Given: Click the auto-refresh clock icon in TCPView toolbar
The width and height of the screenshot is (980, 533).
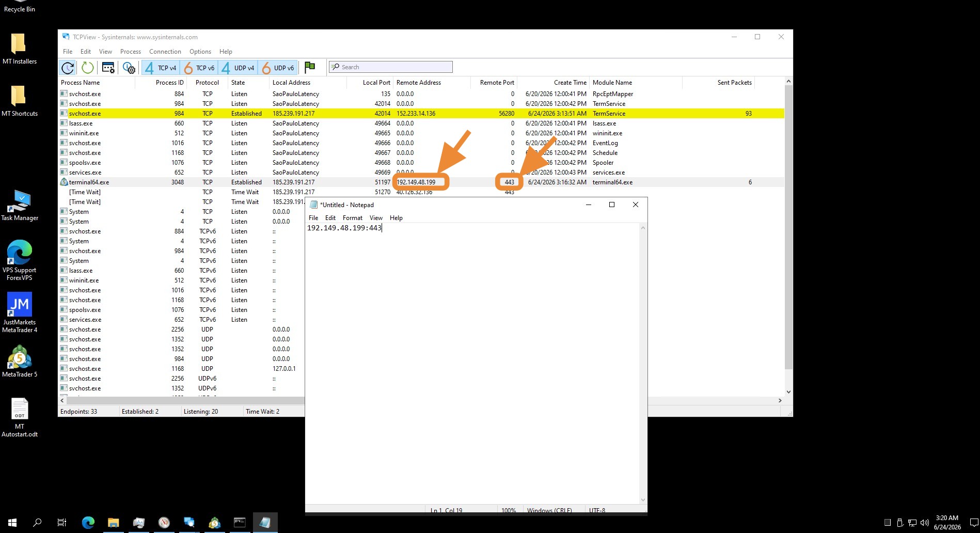Looking at the screenshot, I should 68,68.
